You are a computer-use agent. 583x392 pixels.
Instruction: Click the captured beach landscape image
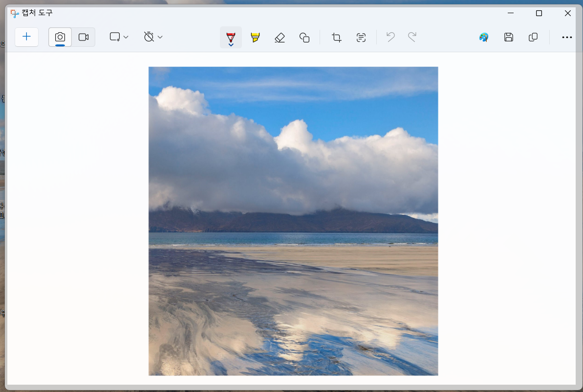pos(293,221)
